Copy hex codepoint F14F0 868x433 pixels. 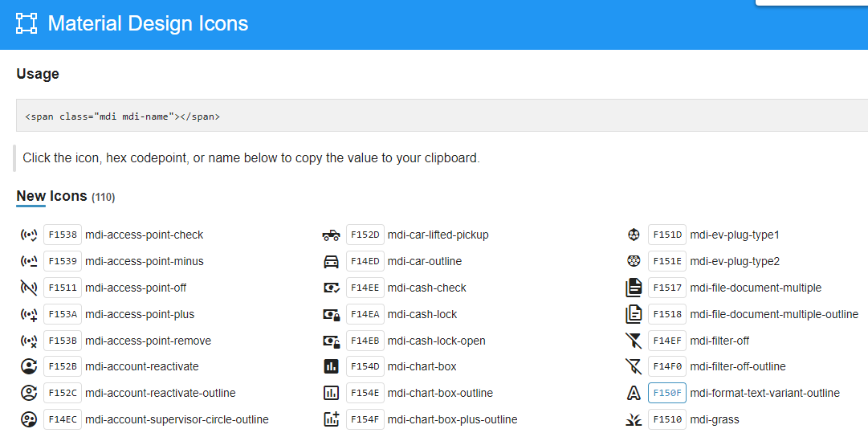click(x=667, y=366)
